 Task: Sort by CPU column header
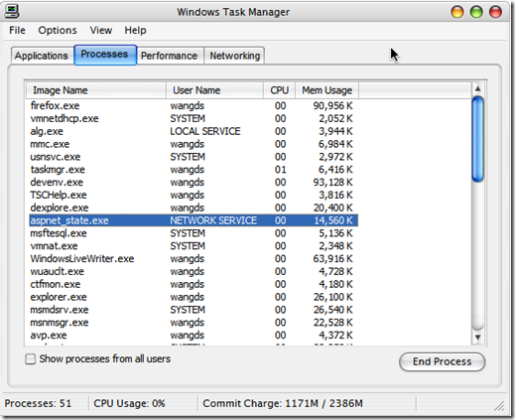[279, 90]
